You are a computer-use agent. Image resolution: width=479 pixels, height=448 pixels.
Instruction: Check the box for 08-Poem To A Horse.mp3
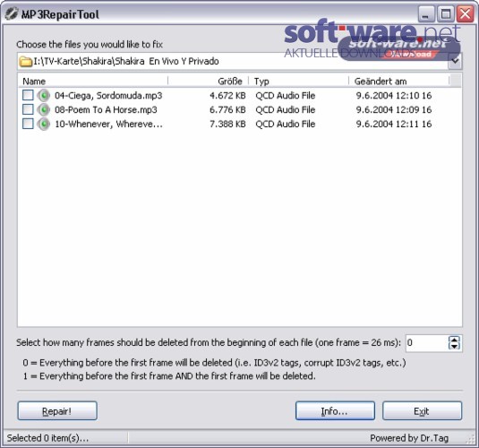point(28,109)
